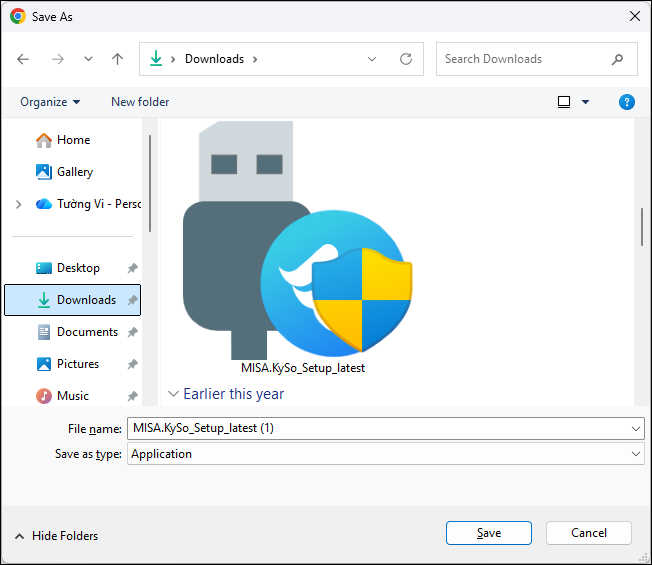Expand the Tường Vi OneDrive node
This screenshot has height=565, width=652.
tap(18, 204)
